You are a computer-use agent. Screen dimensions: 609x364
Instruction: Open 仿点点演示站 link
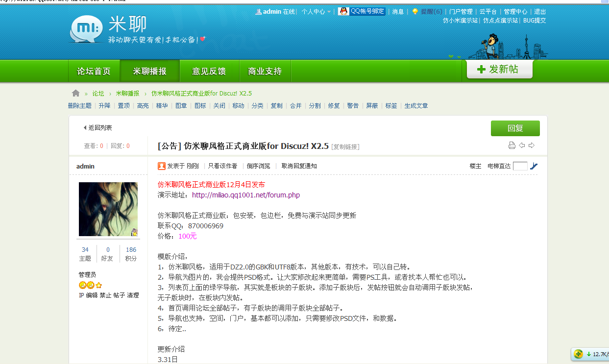coord(501,21)
